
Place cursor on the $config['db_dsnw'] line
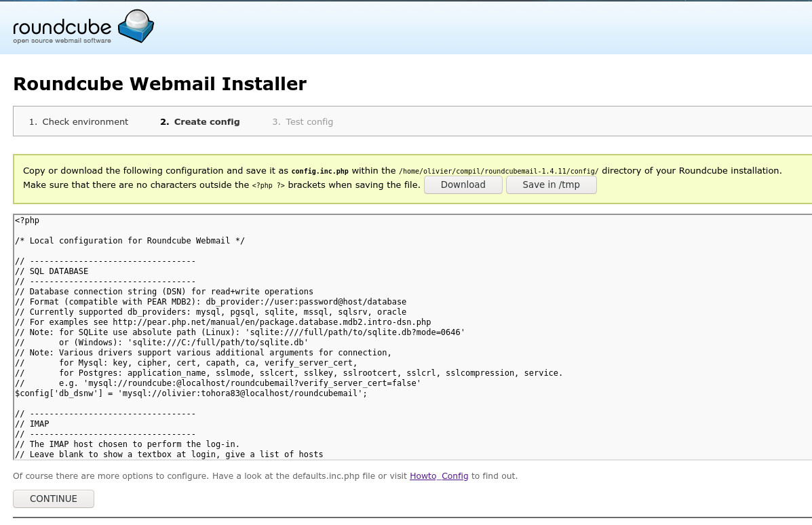coord(190,393)
